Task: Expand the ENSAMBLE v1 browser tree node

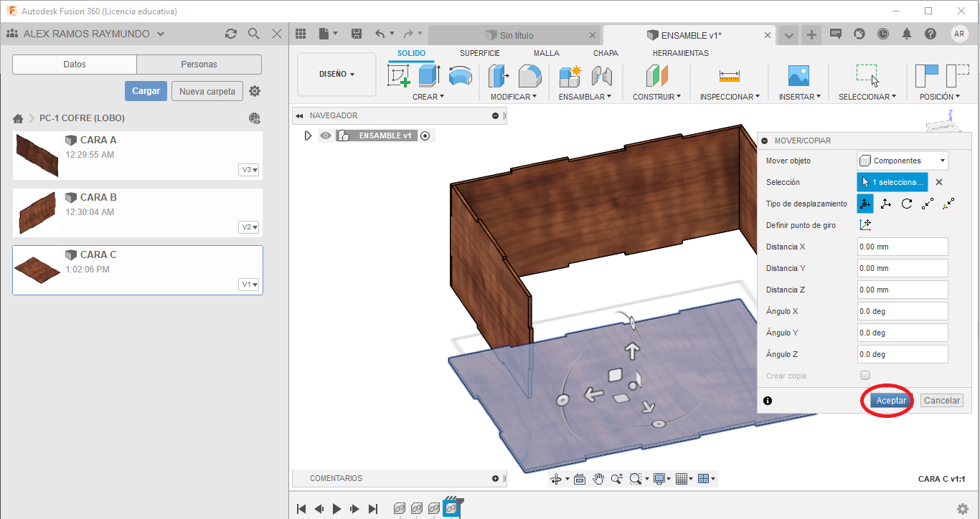Action: tap(308, 135)
